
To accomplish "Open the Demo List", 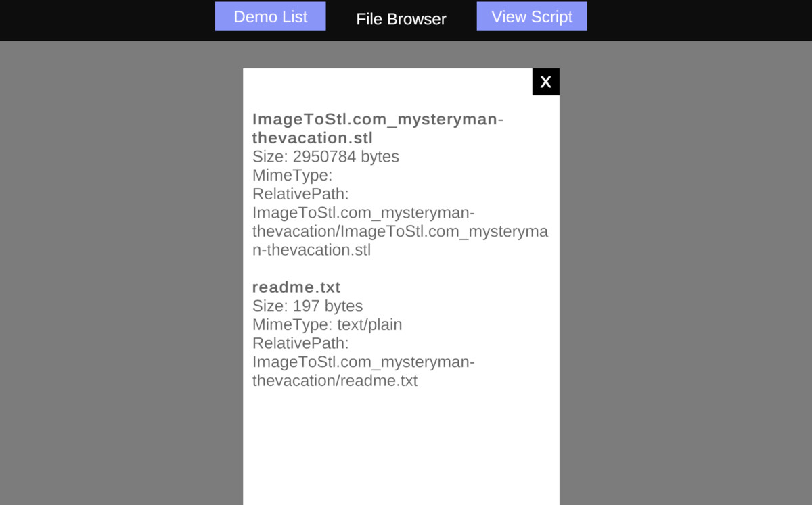I will click(271, 16).
